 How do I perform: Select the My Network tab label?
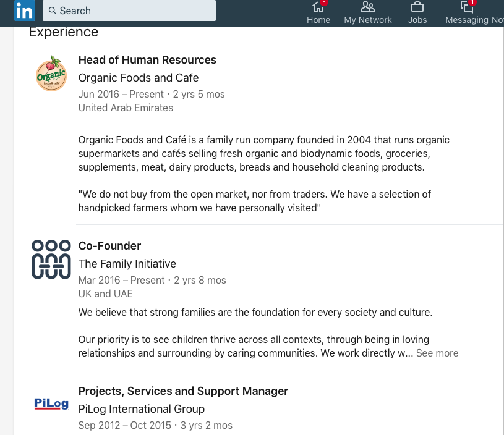(368, 20)
